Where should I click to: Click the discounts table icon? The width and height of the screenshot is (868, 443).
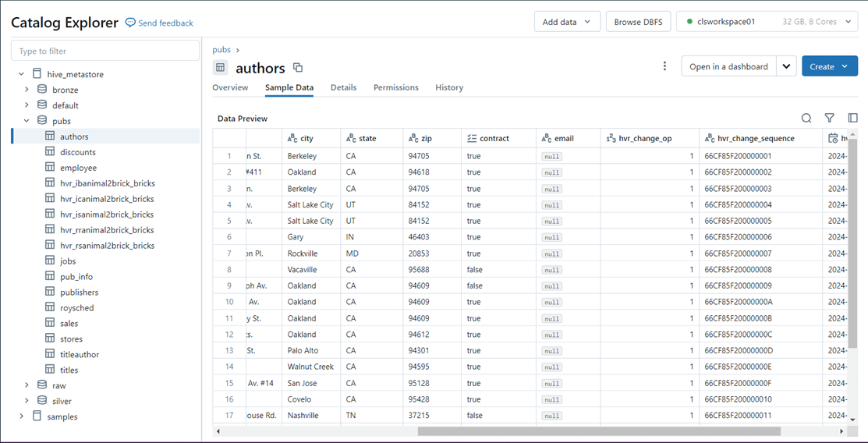coord(50,152)
